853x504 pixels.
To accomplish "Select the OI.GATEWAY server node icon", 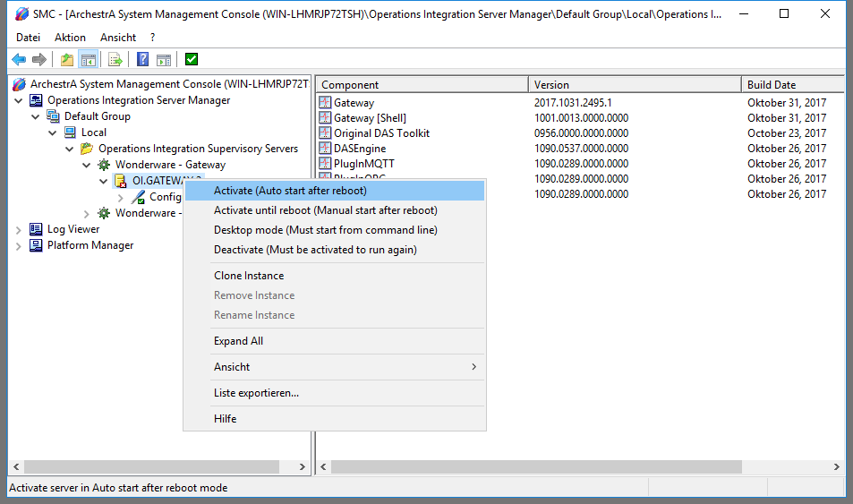I will (121, 181).
